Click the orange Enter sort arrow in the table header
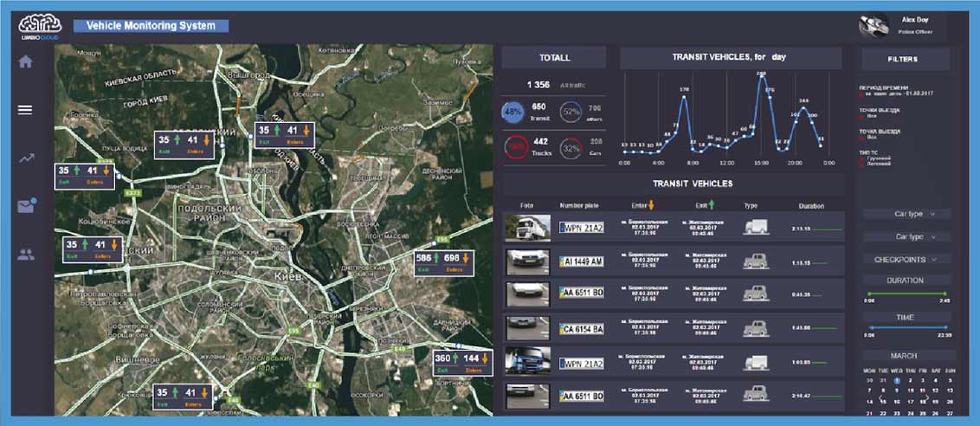Screen dimensions: 980x426 point(651,204)
